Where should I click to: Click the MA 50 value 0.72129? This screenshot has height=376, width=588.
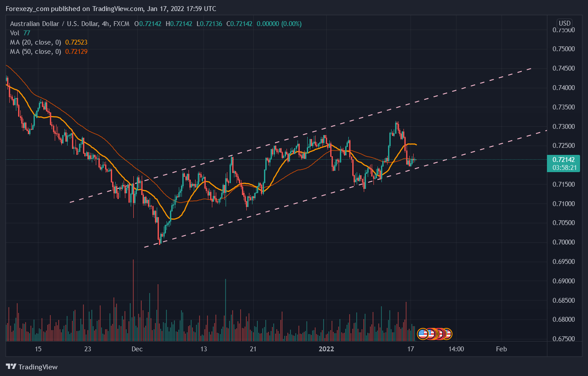[x=76, y=52]
